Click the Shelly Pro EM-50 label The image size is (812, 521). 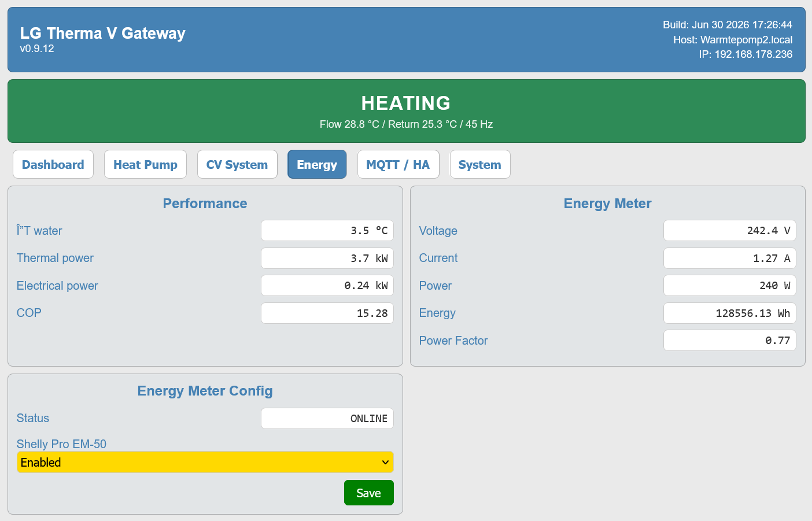pyautogui.click(x=61, y=444)
